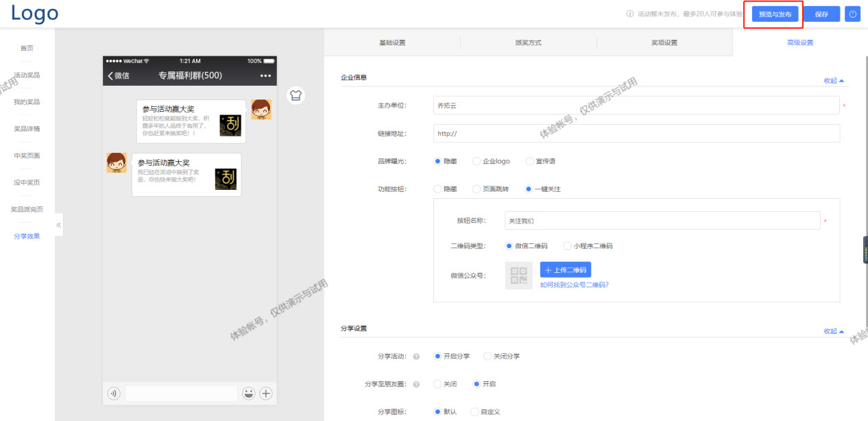Screen dimensions: 868x421
Task: Click the plus icon in the chat input bar
Action: point(265,393)
